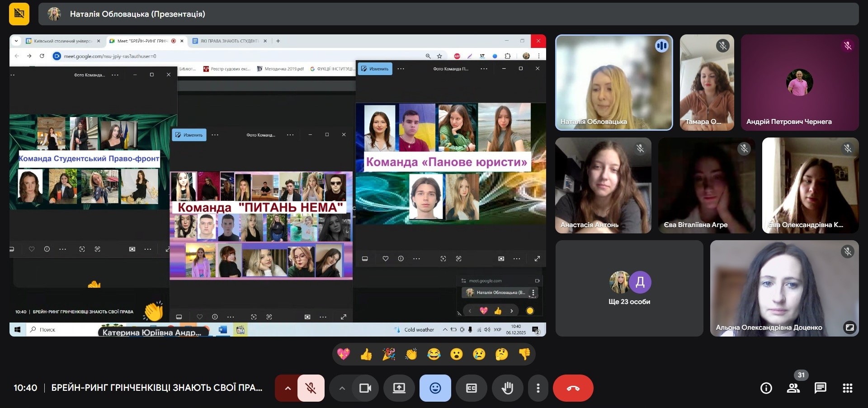Open the activities grid icon

pos(847,388)
